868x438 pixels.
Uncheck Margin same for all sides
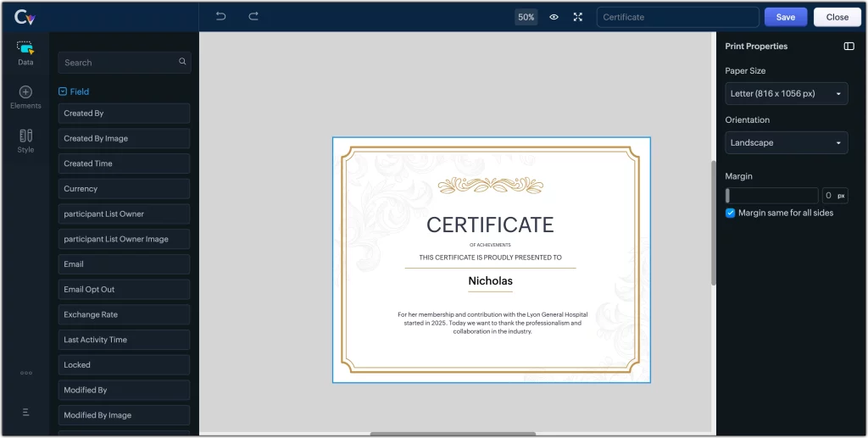[x=731, y=213]
